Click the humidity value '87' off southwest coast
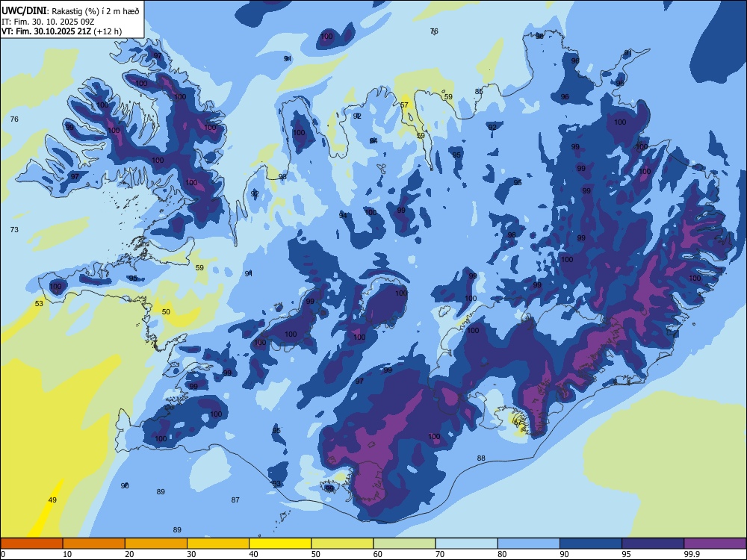This screenshot has height=560, width=747. (x=235, y=500)
